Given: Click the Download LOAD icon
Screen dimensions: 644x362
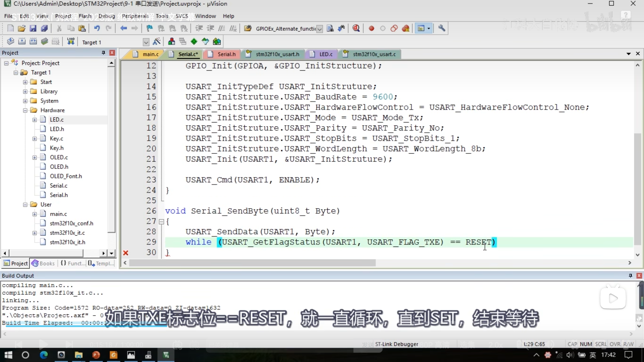Looking at the screenshot, I should [71, 41].
